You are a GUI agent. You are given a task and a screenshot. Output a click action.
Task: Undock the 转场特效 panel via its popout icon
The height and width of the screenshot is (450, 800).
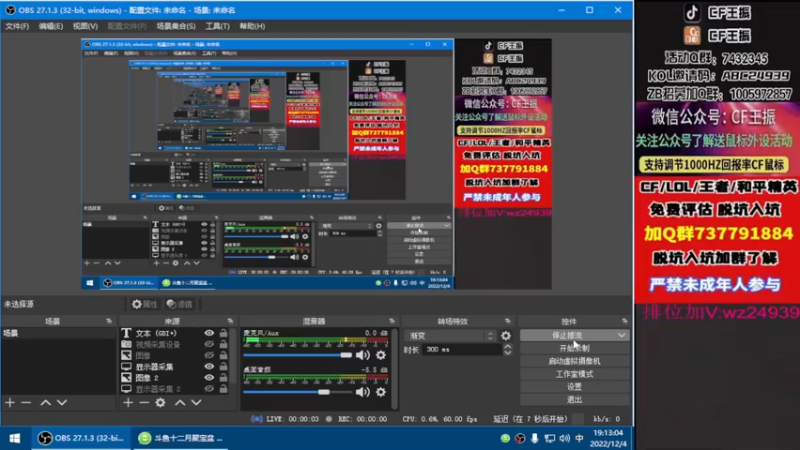click(507, 321)
